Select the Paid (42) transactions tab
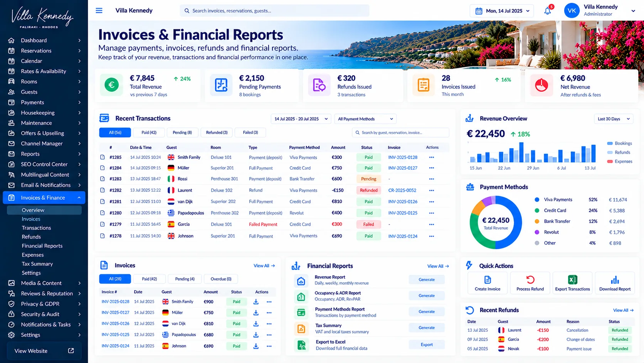This screenshot has height=363, width=644. click(149, 132)
